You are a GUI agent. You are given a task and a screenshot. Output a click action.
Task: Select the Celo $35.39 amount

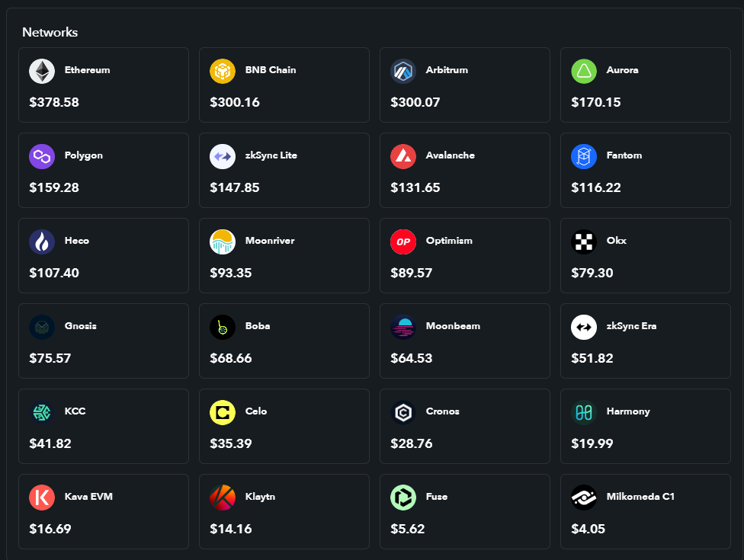231,444
